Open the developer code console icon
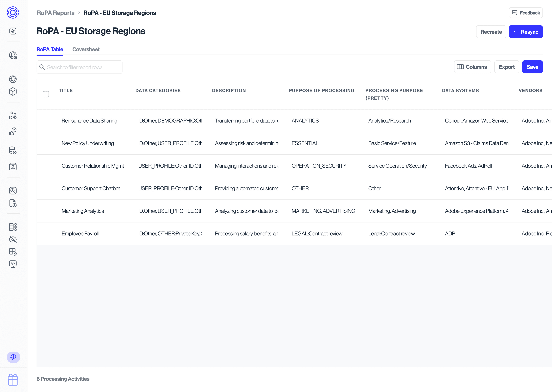The image size is (552, 392). (x=13, y=264)
